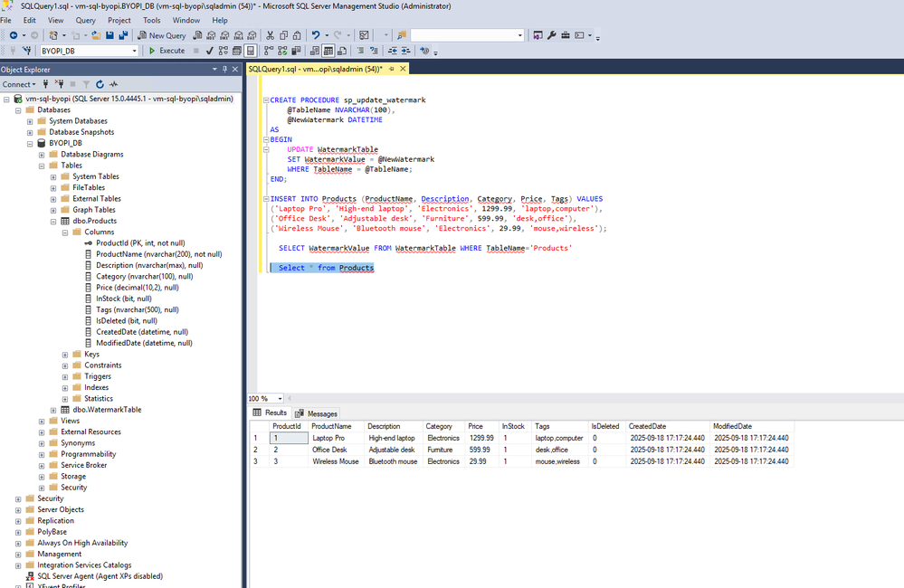Parse the query with the checkmark icon
Image resolution: width=904 pixels, height=588 pixels.
click(210, 51)
